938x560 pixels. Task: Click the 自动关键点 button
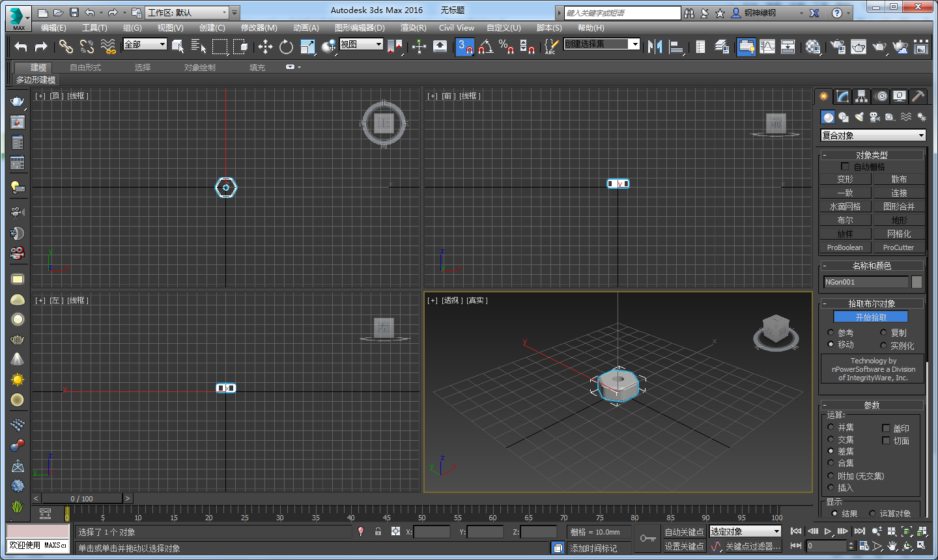[x=684, y=532]
